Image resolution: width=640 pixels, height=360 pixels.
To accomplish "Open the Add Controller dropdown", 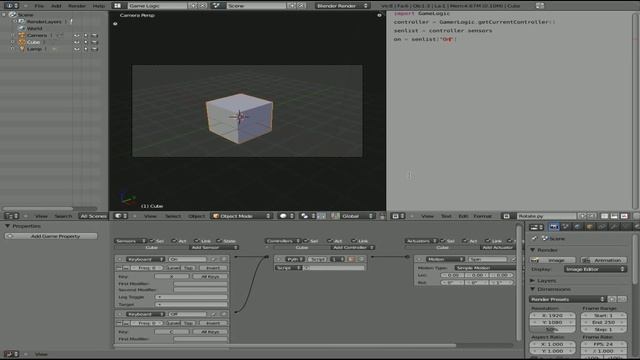I will pyautogui.click(x=352, y=247).
